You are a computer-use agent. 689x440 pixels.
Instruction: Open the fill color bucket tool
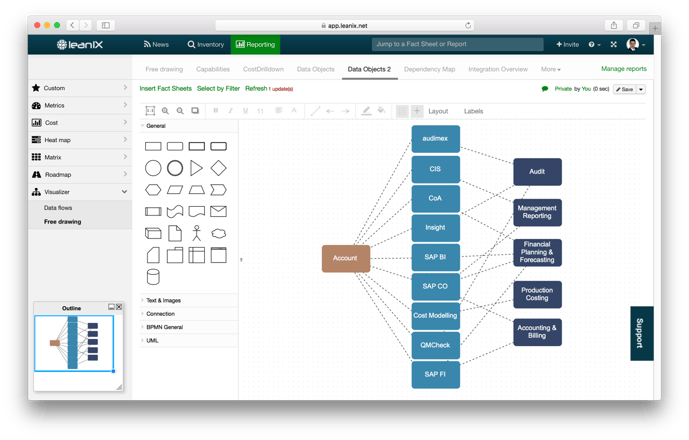[x=381, y=110]
